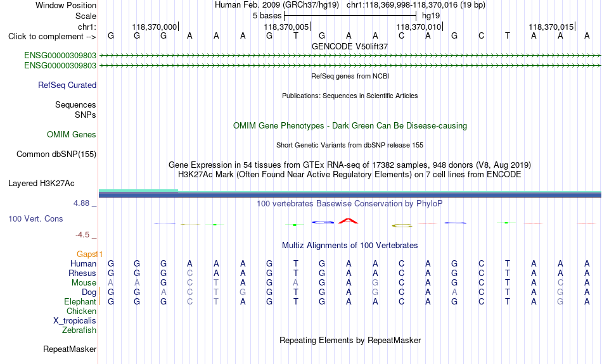602x364 pixels.
Task: Click the GTEx Gene Expression track title
Action: [x=350, y=165]
